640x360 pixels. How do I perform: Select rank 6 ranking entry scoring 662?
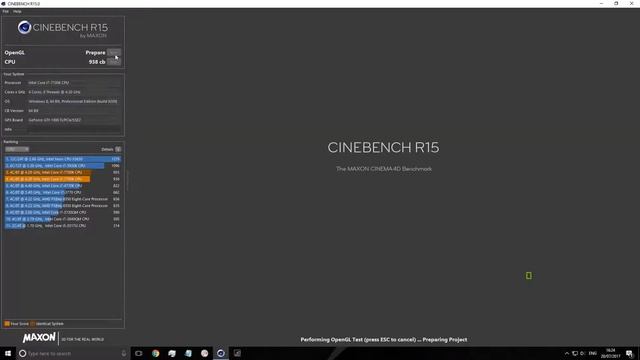click(x=63, y=192)
